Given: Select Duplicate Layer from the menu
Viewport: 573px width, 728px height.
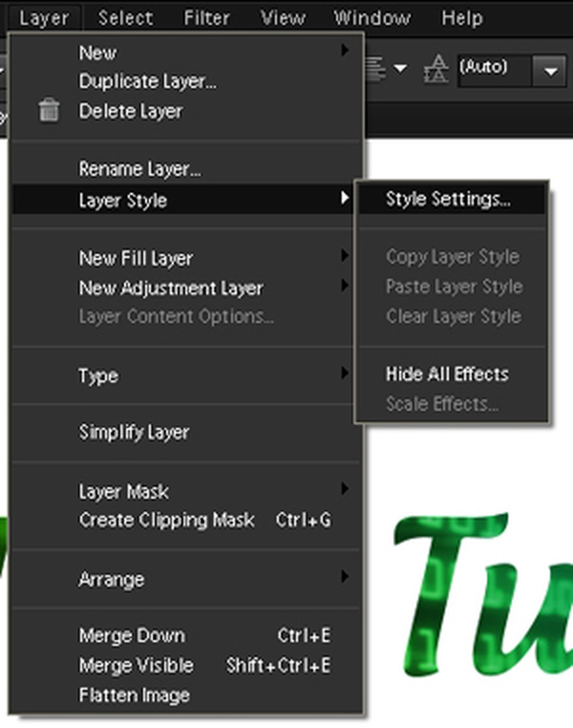Looking at the screenshot, I should (147, 82).
